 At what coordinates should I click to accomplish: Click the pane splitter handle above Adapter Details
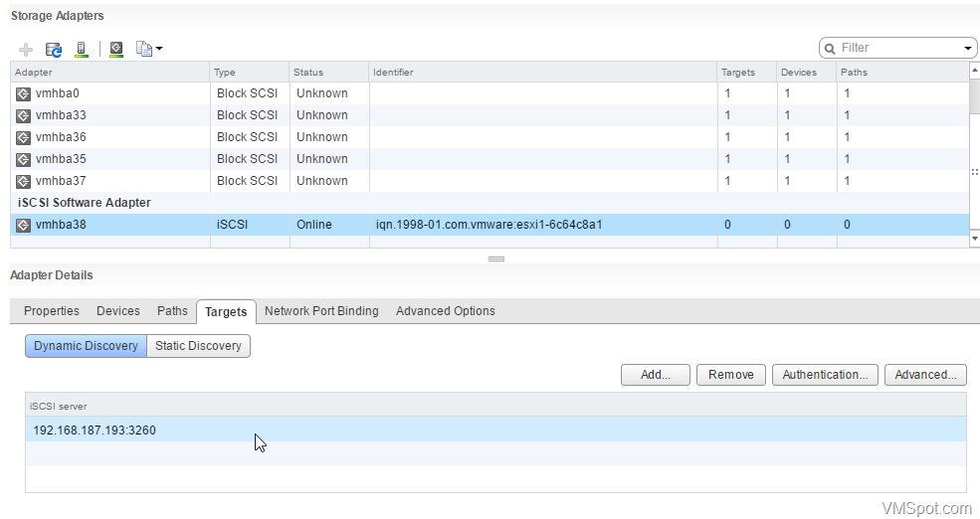496,259
